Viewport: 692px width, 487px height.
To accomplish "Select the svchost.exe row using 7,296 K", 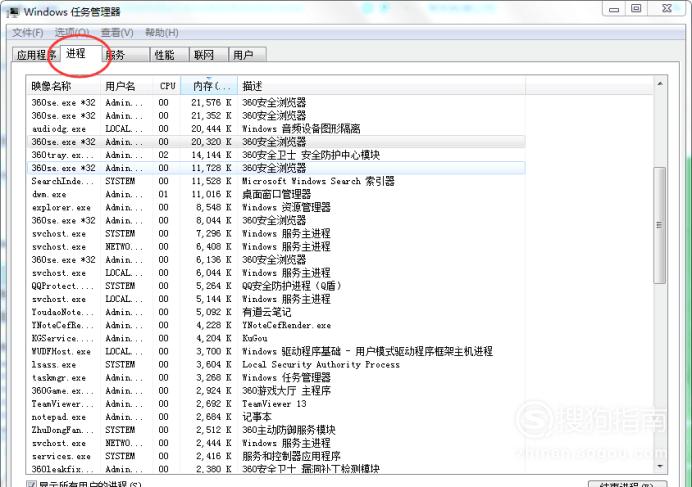I will (x=276, y=234).
